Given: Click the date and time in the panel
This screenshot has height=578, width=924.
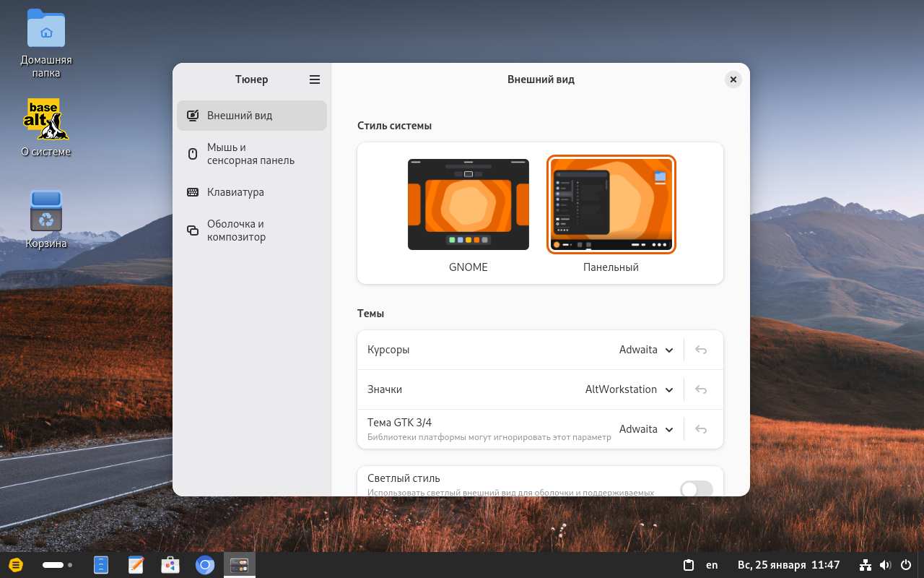Looking at the screenshot, I should (x=788, y=565).
